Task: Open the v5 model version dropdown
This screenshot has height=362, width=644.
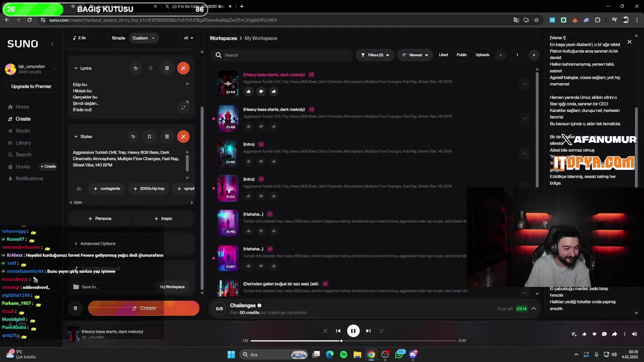Action: 188,38
